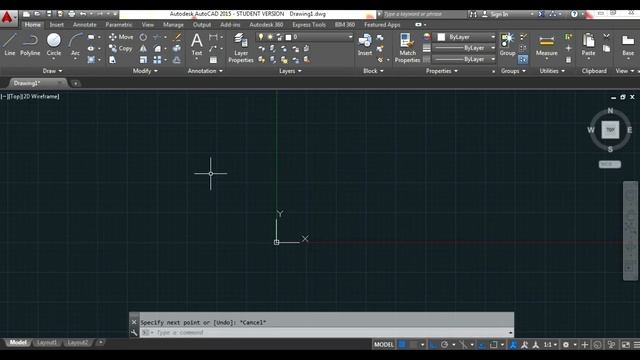Viewport: 640px width, 360px height.
Task: Click the keyword search field
Action: (423, 14)
